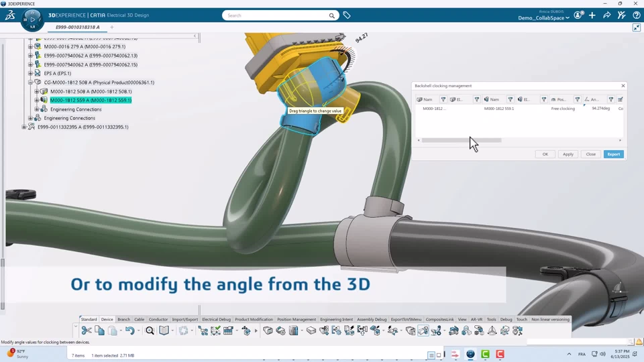644x362 pixels.
Task: Click the 3DEXPERIENCE compass play button
Action: (32, 19)
